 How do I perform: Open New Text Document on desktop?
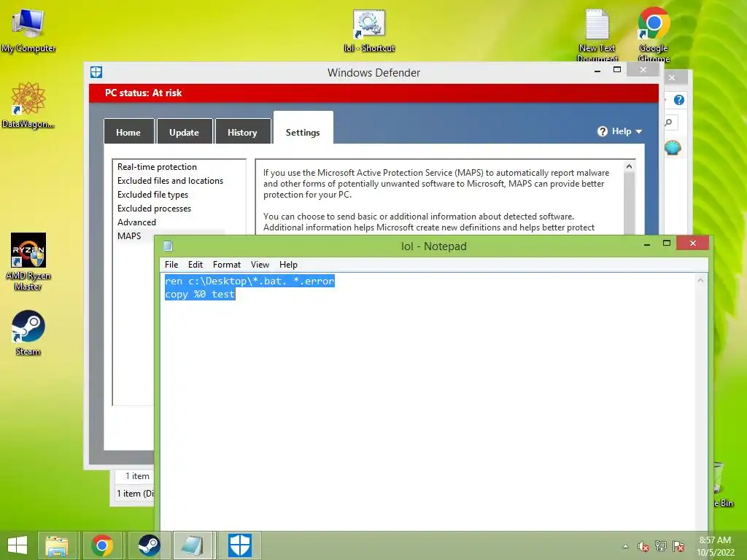point(597,35)
